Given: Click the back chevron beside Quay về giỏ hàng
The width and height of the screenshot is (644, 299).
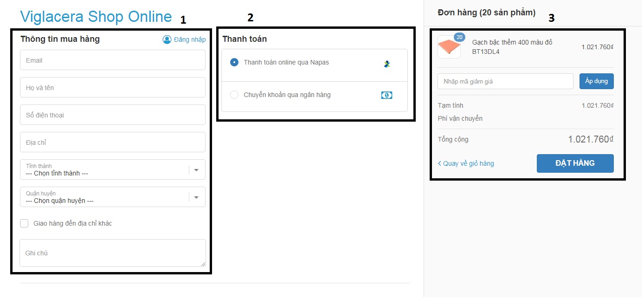Looking at the screenshot, I should [x=439, y=163].
